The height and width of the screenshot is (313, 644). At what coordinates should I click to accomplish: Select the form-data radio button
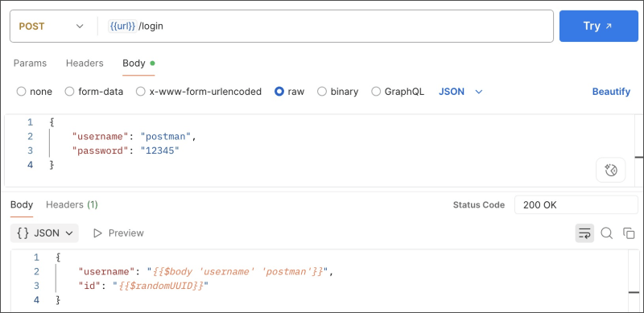coord(69,92)
